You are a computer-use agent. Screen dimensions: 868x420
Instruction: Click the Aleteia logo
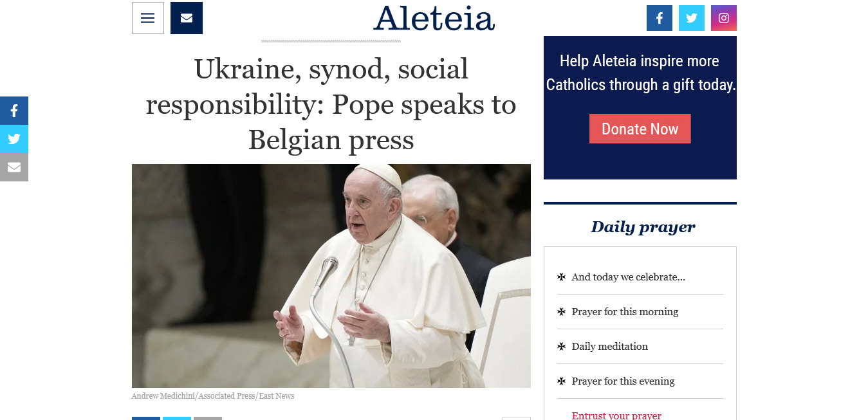click(x=434, y=18)
